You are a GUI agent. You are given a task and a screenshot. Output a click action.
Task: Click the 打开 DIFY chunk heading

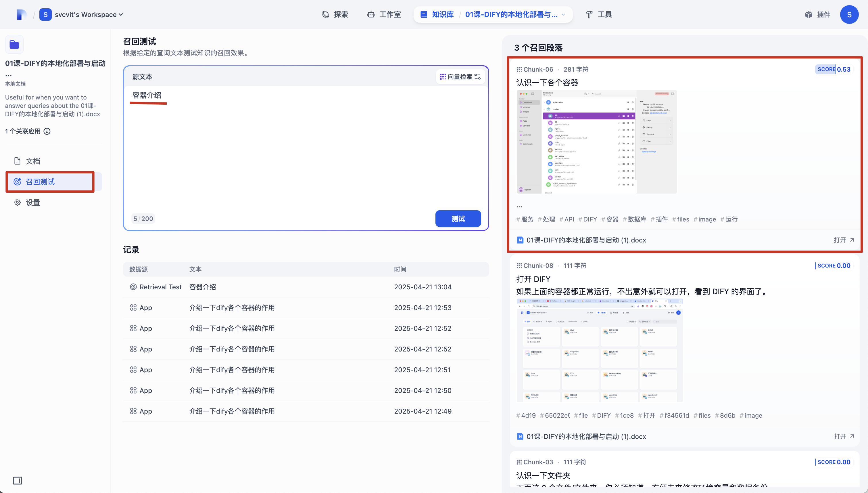(533, 279)
